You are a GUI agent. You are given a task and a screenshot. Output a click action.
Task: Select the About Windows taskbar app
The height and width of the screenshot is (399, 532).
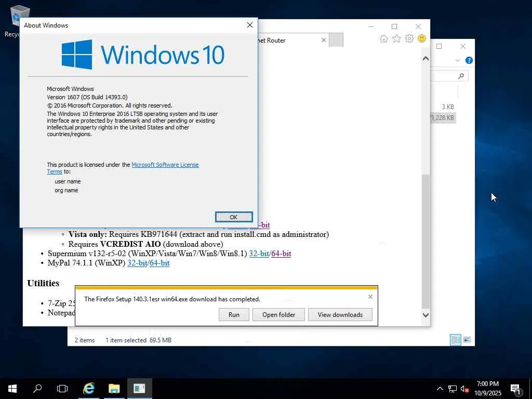coord(139,389)
